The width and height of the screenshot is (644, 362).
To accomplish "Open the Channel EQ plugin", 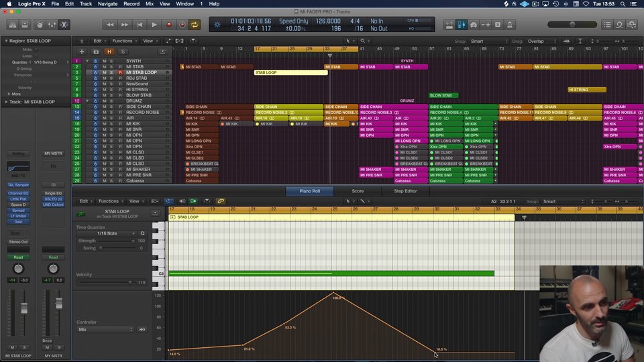I will click(x=19, y=193).
